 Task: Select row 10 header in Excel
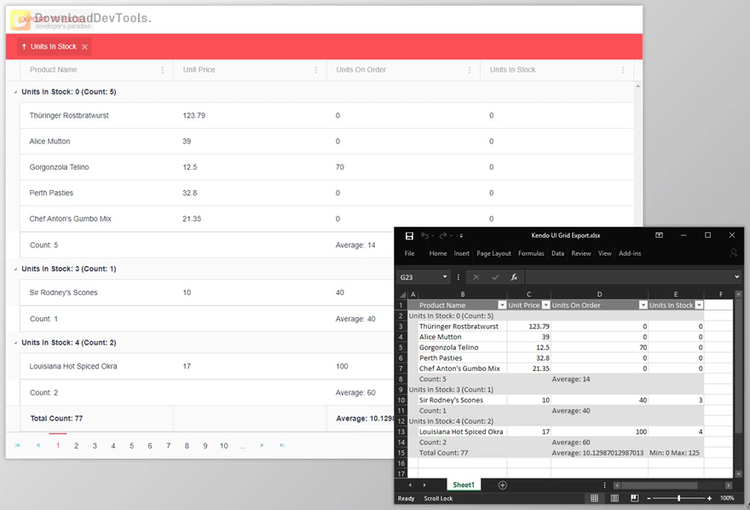401,400
